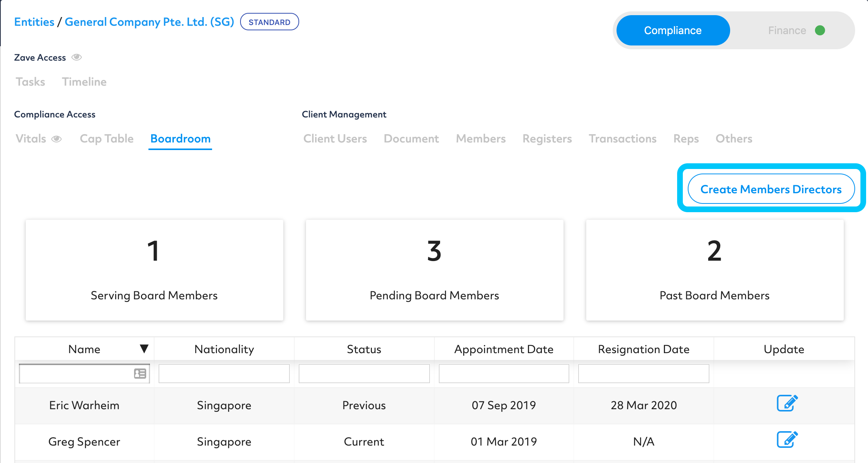868x463 pixels.
Task: Open the Vitals tab
Action: 31,139
